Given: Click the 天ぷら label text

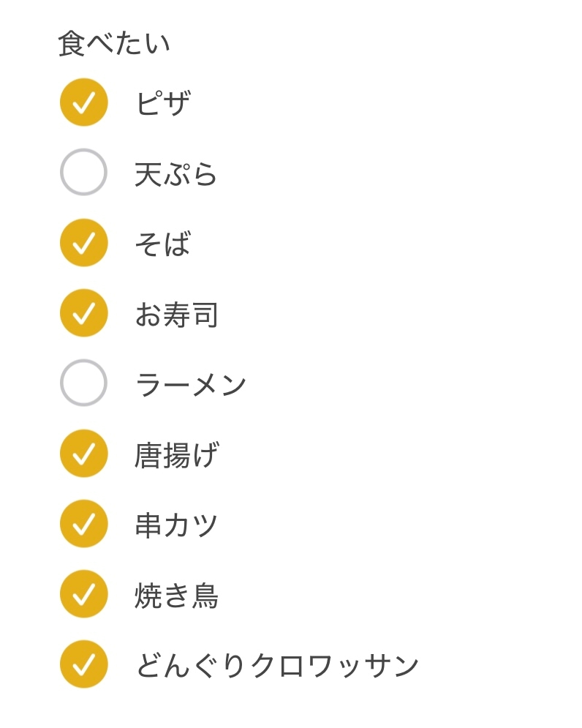Looking at the screenshot, I should (176, 173).
